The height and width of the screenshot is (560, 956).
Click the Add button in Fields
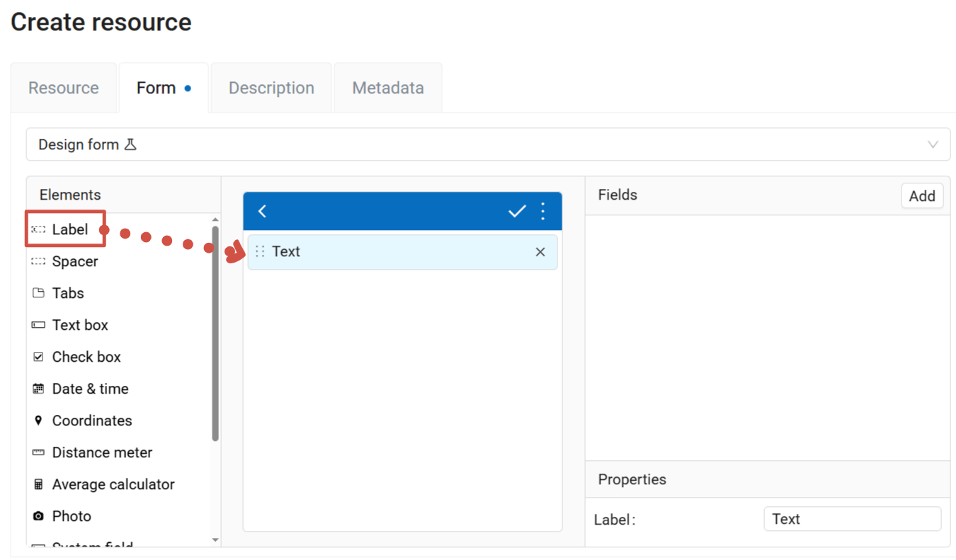tap(921, 196)
